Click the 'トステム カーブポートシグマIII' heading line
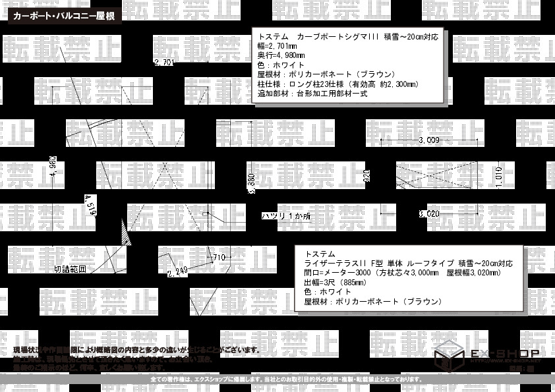This screenshot has width=555, height=392. pyautogui.click(x=348, y=37)
